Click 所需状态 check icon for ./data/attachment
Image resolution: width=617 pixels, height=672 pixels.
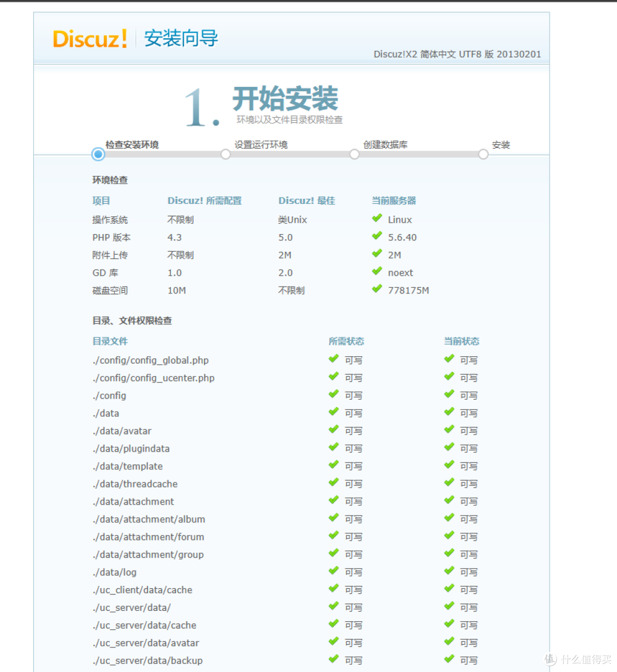pos(334,501)
